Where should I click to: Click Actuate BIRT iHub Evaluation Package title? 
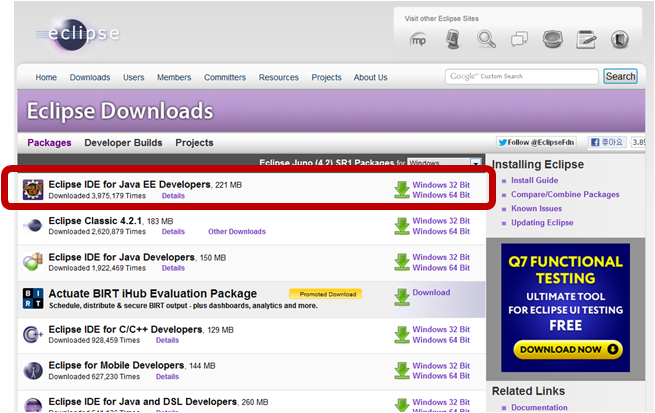152,294
